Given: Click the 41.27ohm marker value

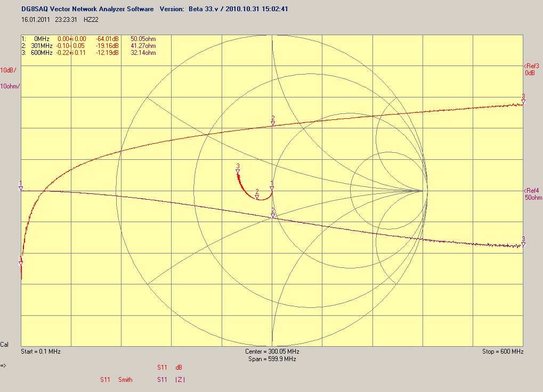Looking at the screenshot, I should point(143,46).
